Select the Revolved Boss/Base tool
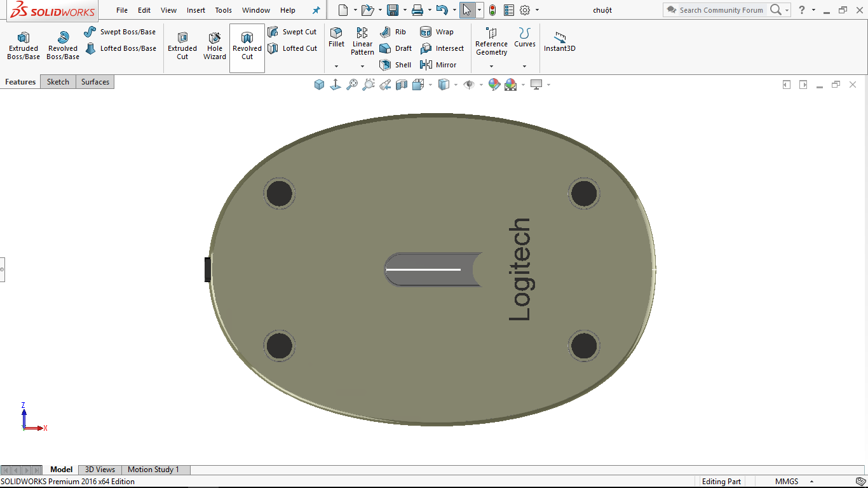The width and height of the screenshot is (868, 488). click(63, 46)
